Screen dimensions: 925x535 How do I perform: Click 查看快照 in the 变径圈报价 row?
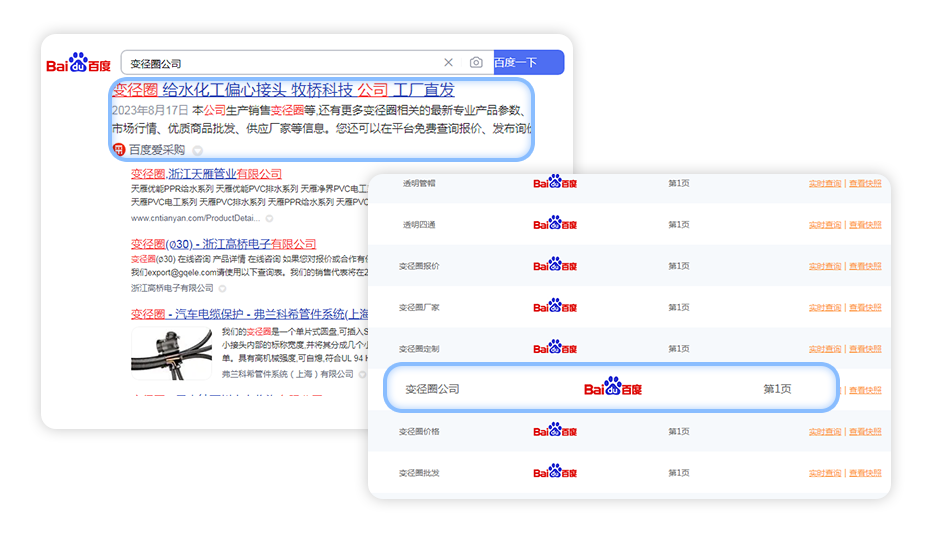865,266
